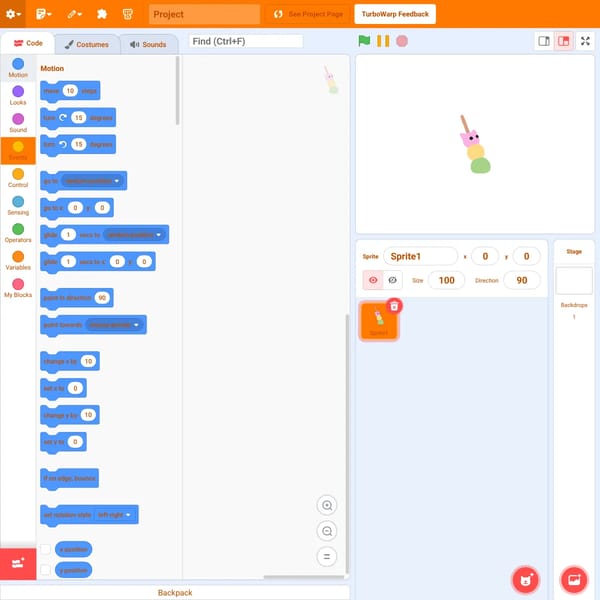The height and width of the screenshot is (600, 600).
Task: Open the Edit pencil menu
Action: (x=74, y=14)
